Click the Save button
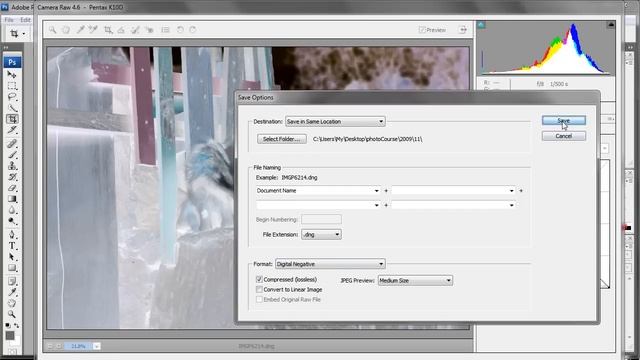 [564, 120]
